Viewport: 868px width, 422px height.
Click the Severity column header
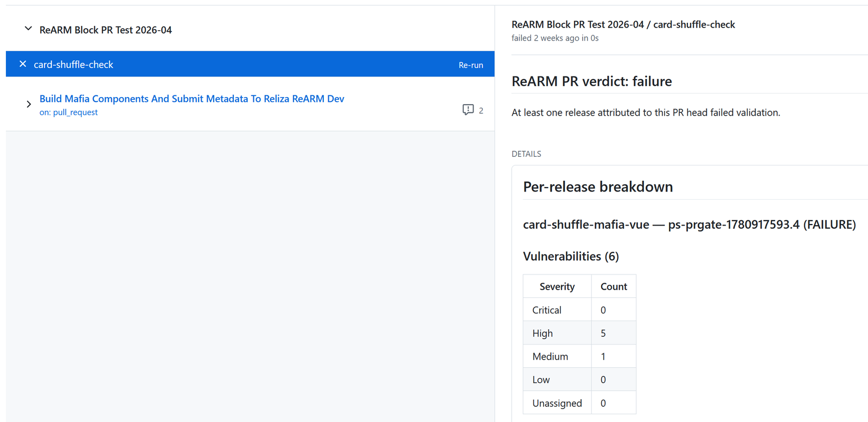(x=557, y=286)
